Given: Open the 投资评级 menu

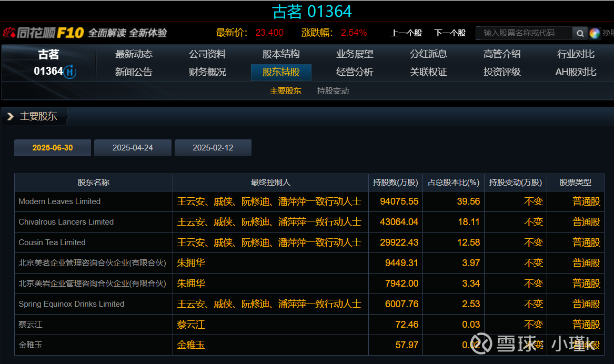Looking at the screenshot, I should click(501, 72).
